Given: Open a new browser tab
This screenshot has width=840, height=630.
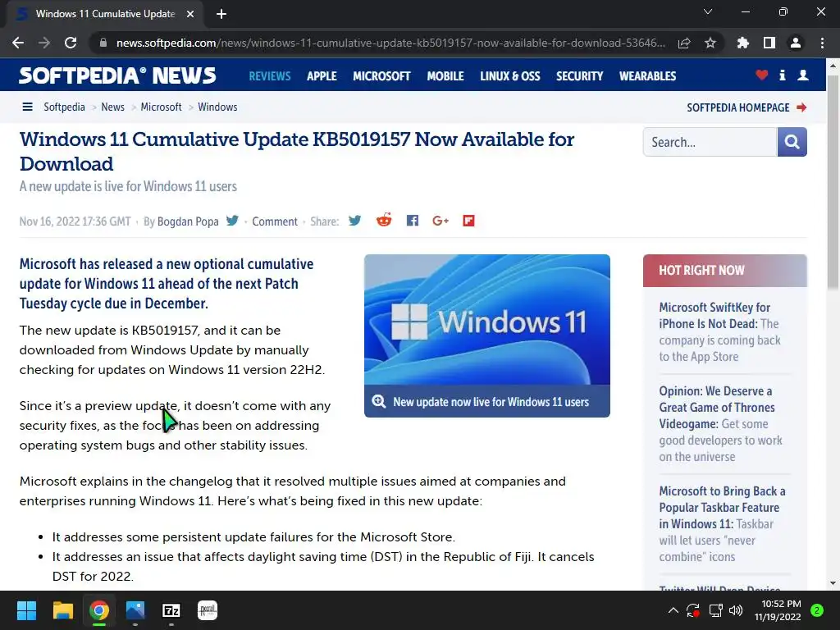Looking at the screenshot, I should 221,14.
